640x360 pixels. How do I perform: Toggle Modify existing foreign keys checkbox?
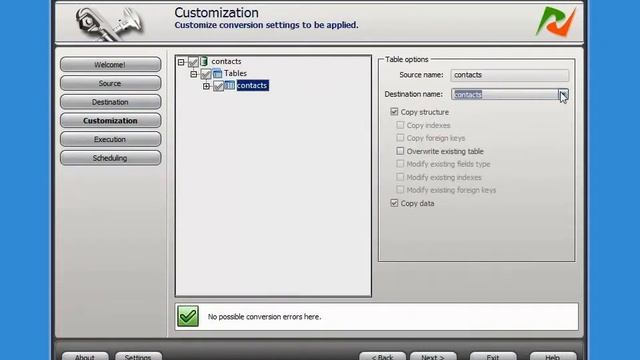400,190
